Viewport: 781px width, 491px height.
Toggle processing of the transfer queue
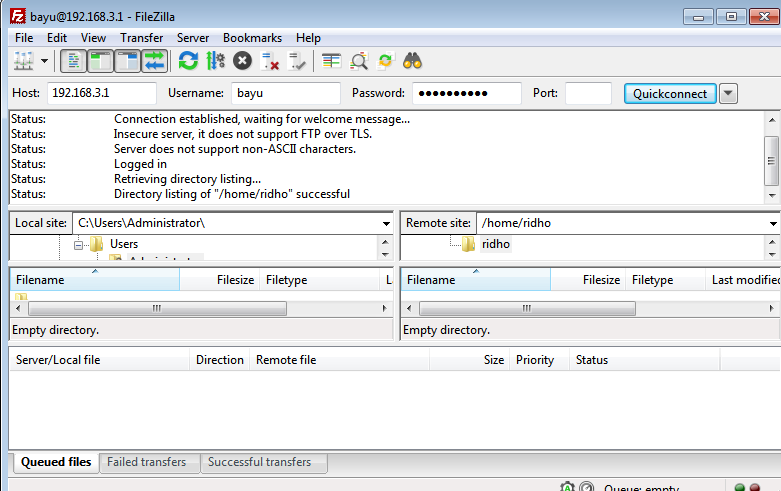(x=215, y=61)
